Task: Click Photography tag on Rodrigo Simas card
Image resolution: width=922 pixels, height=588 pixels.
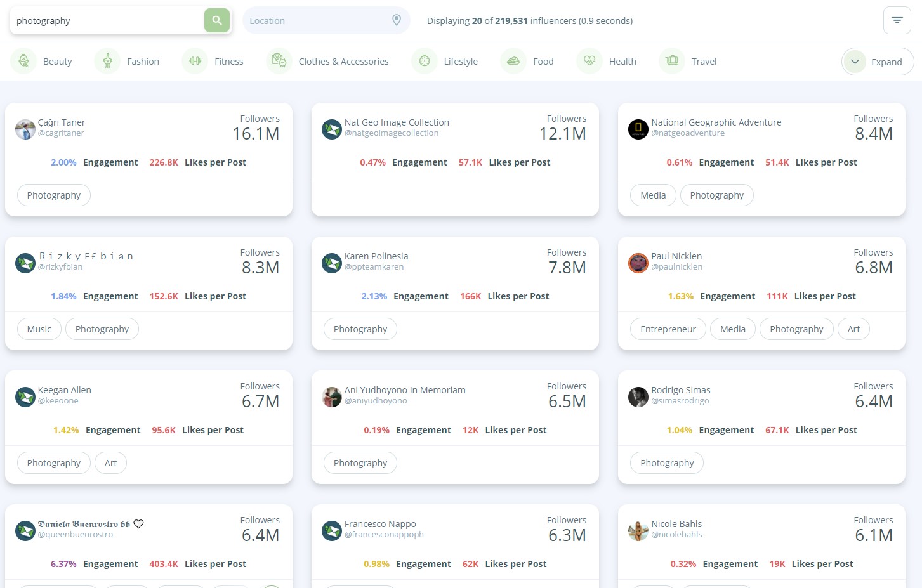Action: (x=667, y=463)
